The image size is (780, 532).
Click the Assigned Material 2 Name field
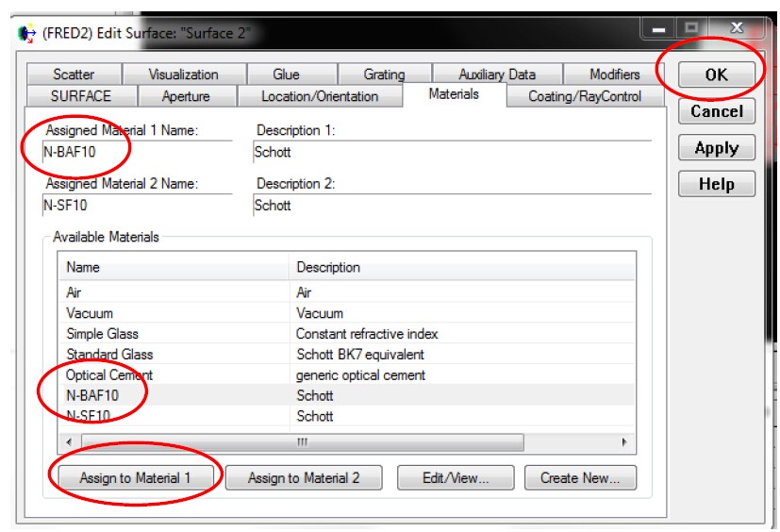pyautogui.click(x=138, y=205)
